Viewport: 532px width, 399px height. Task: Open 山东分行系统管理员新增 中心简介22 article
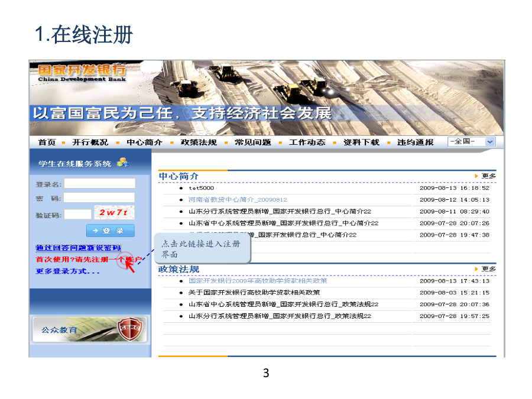point(280,212)
